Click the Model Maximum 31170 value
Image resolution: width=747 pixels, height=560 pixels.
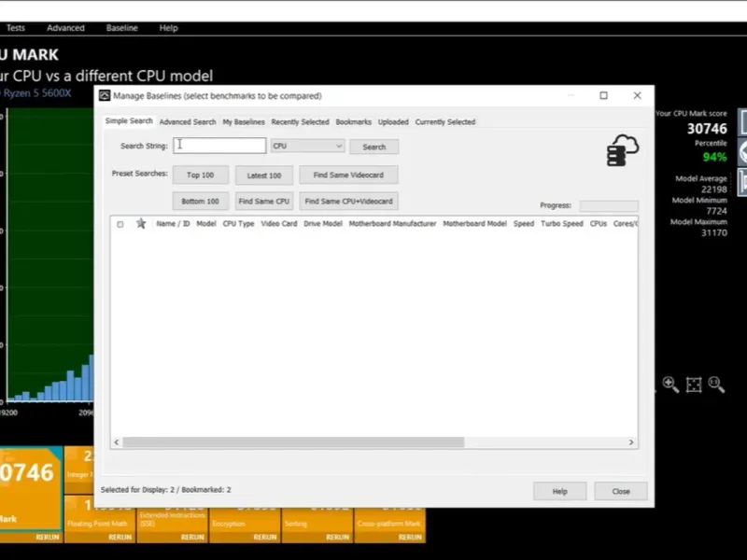[714, 232]
